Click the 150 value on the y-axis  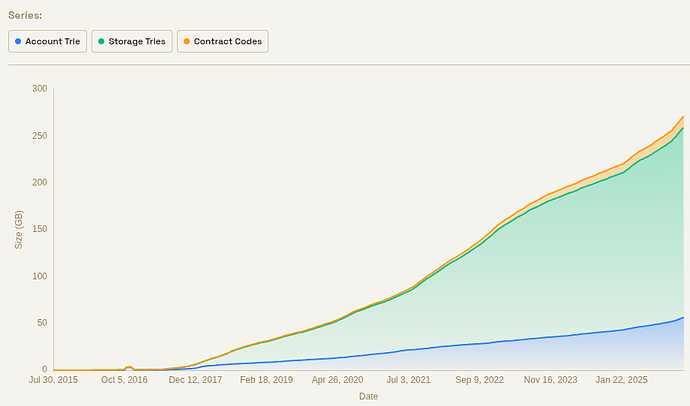pos(39,229)
